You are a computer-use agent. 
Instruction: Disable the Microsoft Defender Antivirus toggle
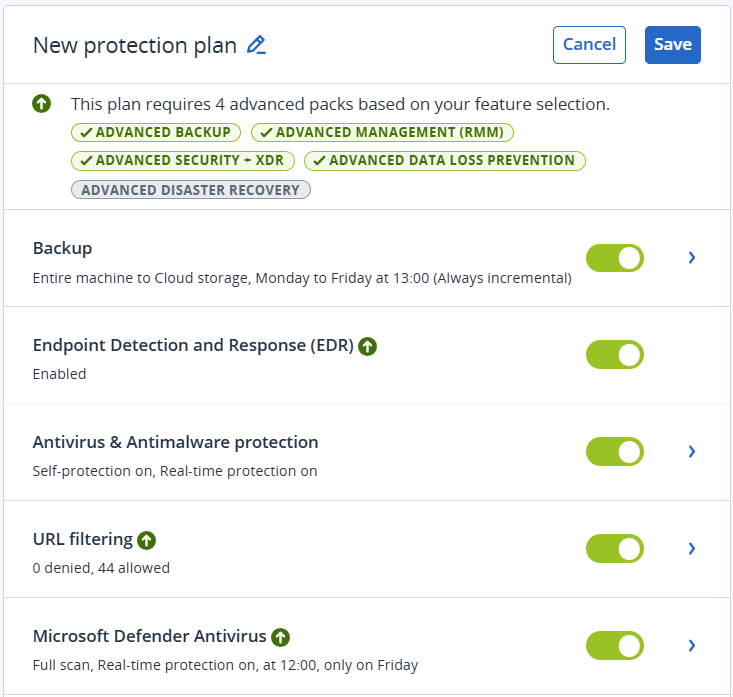point(614,646)
